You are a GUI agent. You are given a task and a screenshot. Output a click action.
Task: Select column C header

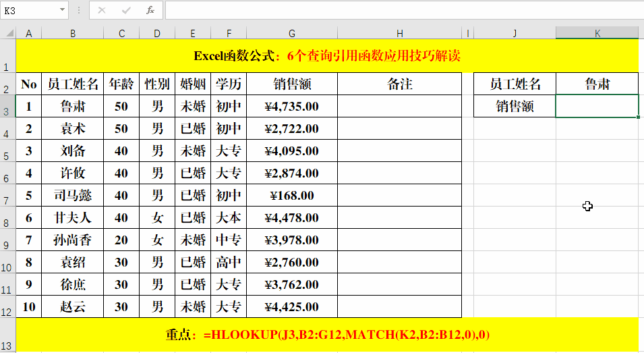pyautogui.click(x=121, y=33)
